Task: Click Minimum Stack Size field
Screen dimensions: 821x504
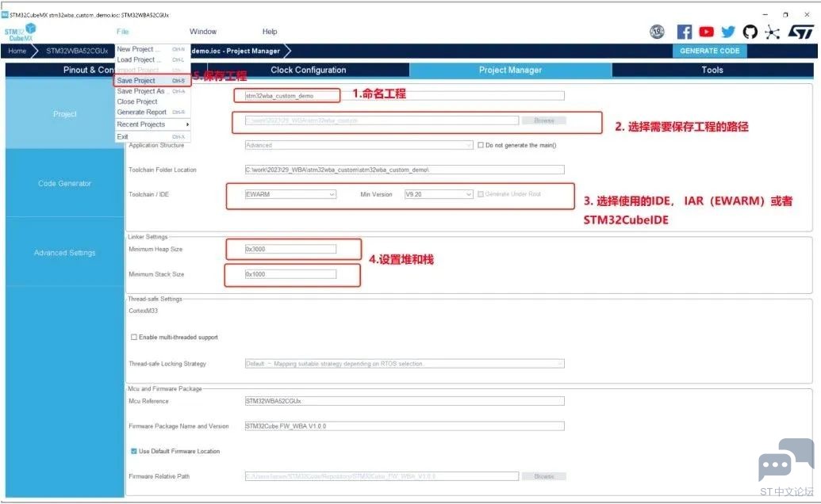Action: click(290, 274)
